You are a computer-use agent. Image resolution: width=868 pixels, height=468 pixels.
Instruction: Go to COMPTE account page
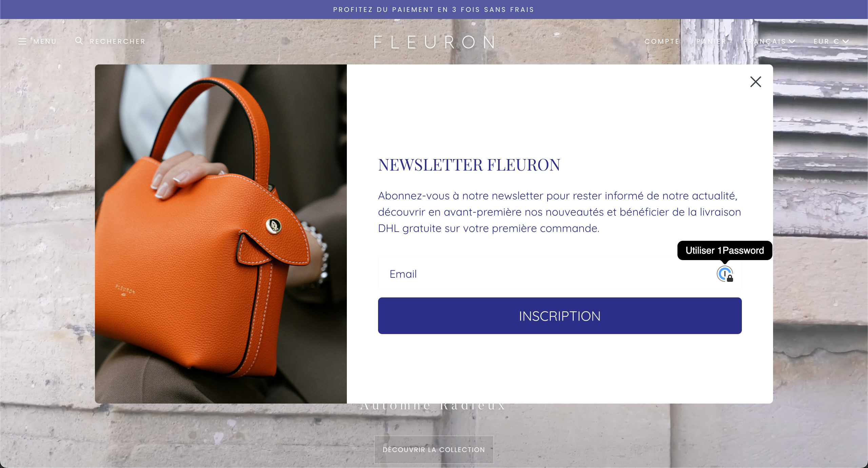(662, 41)
